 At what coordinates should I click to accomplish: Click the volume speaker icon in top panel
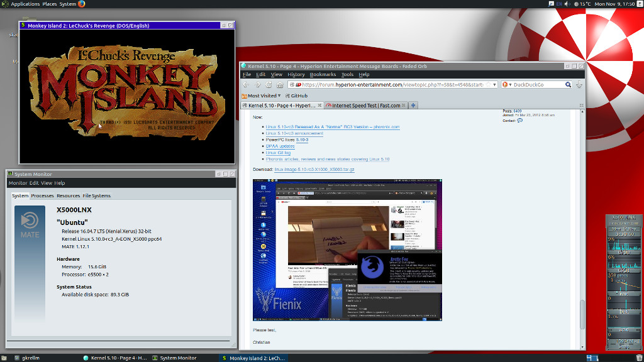pos(567,4)
